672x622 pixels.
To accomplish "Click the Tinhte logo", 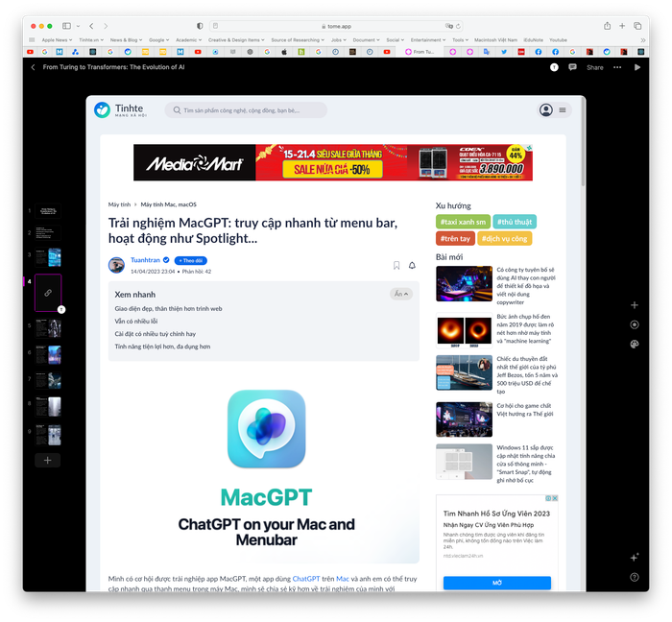I will (x=121, y=110).
